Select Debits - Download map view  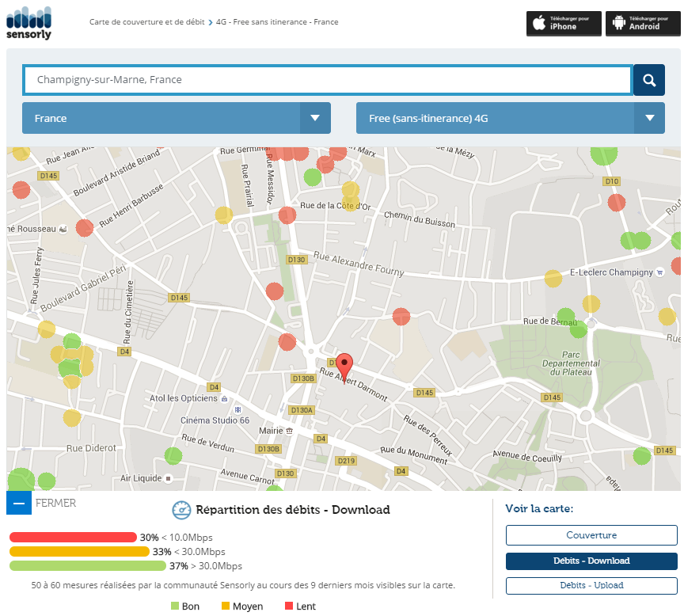coord(591,561)
